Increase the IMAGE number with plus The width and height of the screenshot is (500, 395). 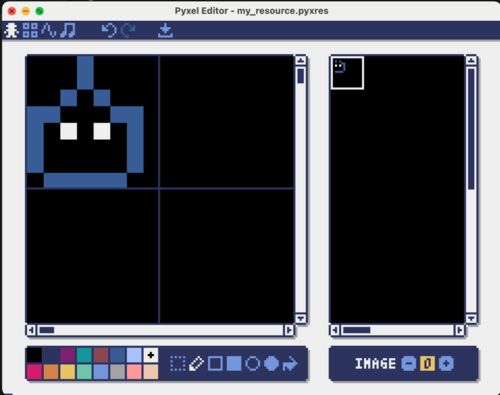tap(446, 363)
